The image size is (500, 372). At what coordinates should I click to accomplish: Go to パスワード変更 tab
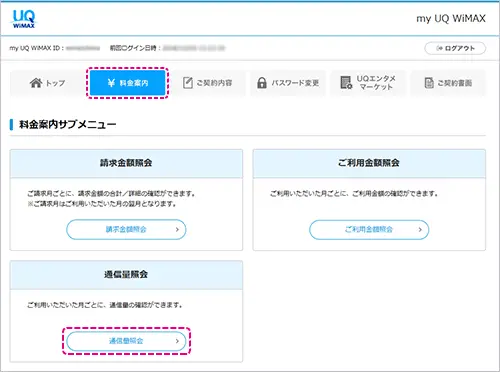(x=288, y=83)
